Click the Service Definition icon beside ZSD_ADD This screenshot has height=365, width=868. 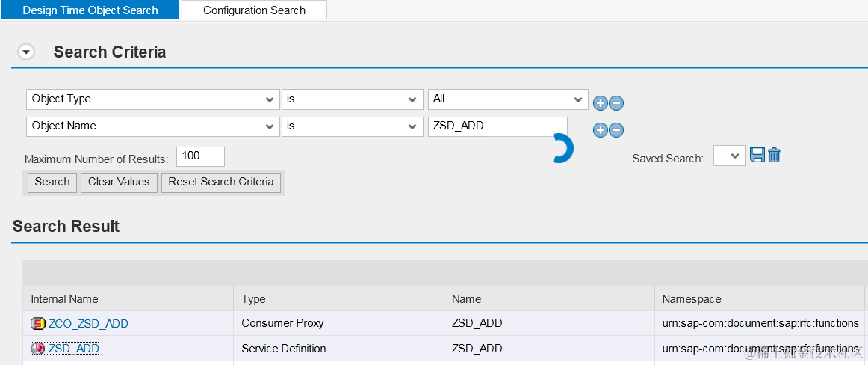coord(38,349)
